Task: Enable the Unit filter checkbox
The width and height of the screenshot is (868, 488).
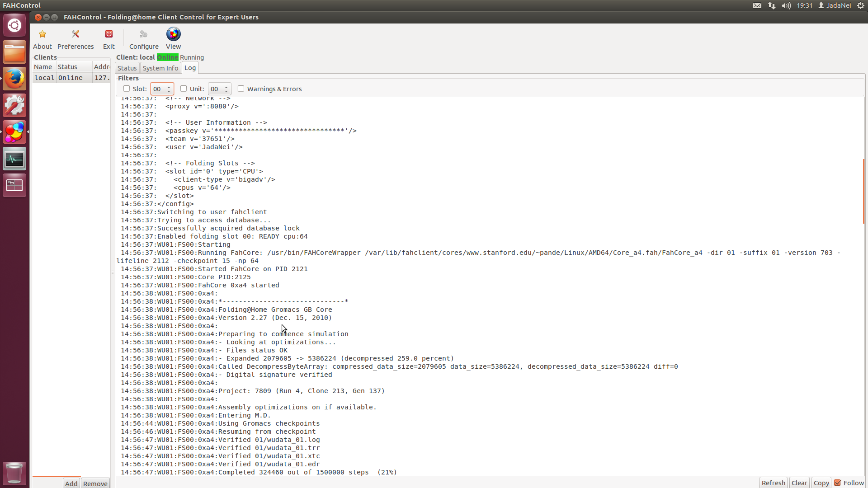Action: [x=184, y=89]
